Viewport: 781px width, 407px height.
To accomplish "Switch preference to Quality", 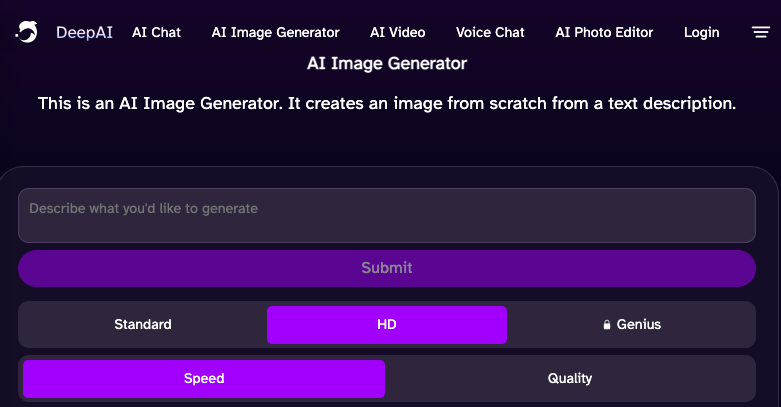I will pos(570,379).
